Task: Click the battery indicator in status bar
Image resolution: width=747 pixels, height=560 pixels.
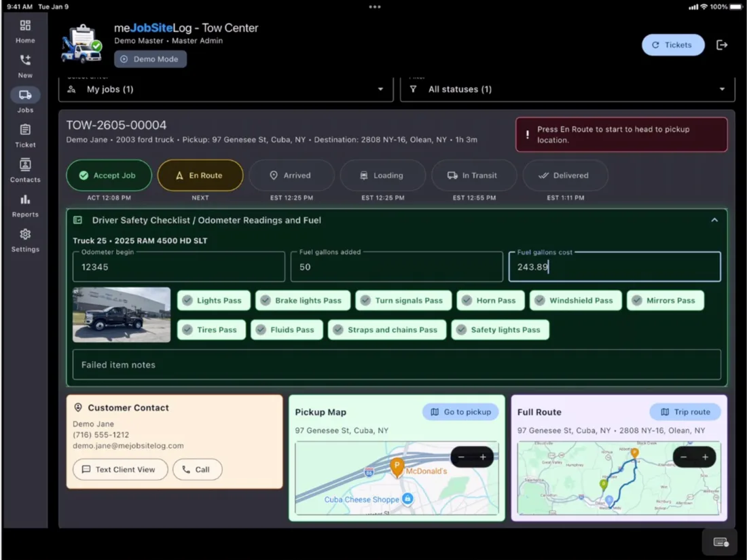Action: 737,7
